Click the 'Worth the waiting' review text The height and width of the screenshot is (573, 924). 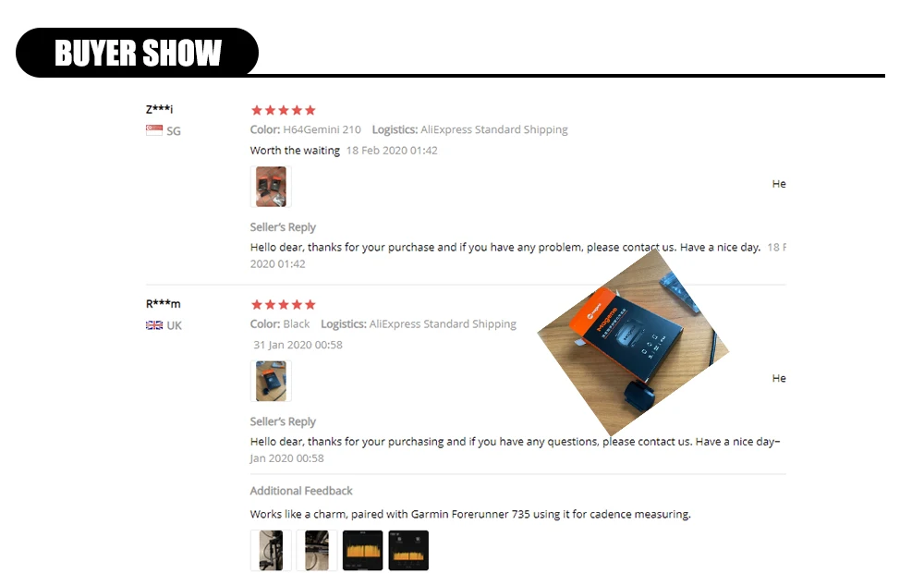295,151
